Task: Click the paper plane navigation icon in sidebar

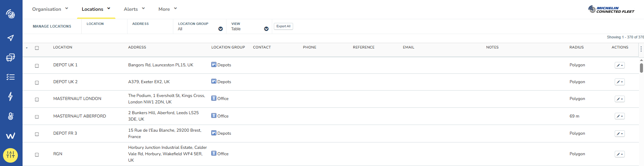Action: (x=11, y=38)
